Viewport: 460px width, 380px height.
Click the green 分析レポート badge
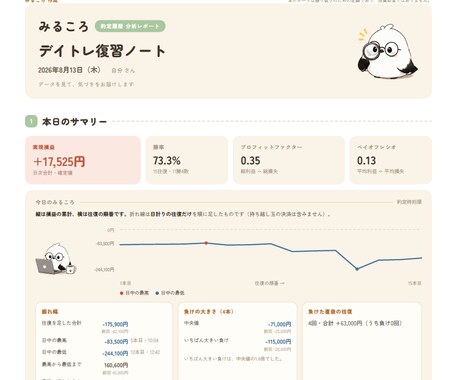click(x=130, y=26)
